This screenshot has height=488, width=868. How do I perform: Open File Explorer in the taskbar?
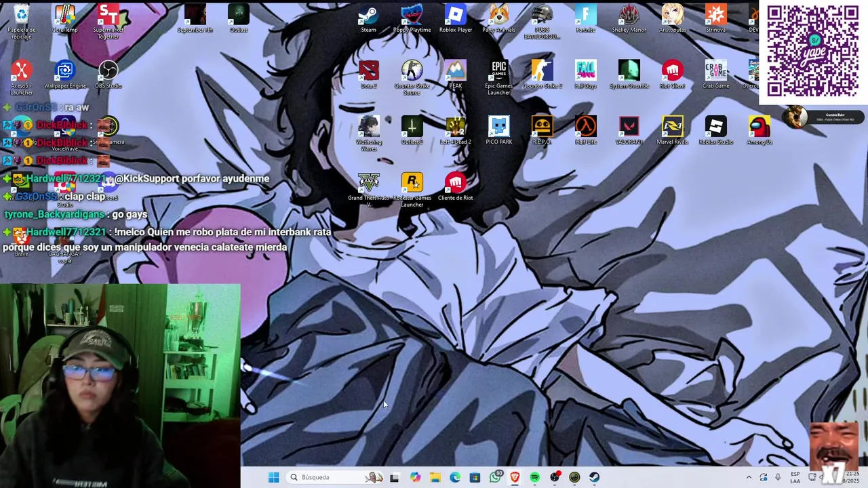pos(435,477)
